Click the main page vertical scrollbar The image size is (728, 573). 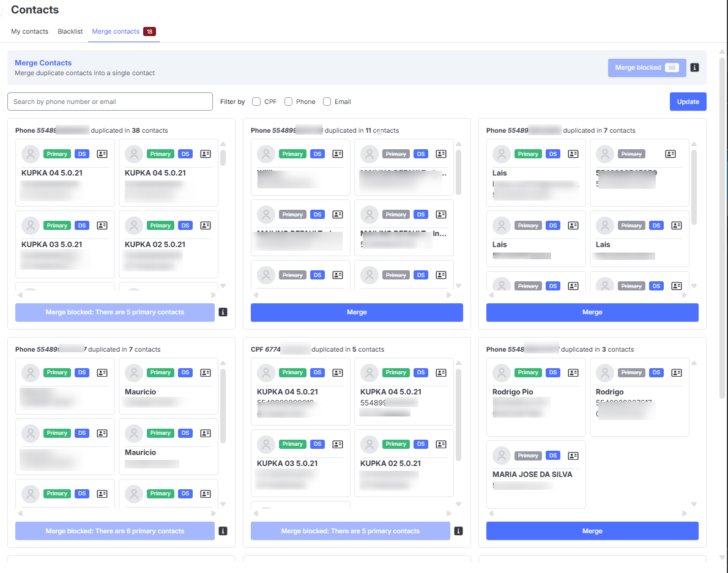[722, 228]
